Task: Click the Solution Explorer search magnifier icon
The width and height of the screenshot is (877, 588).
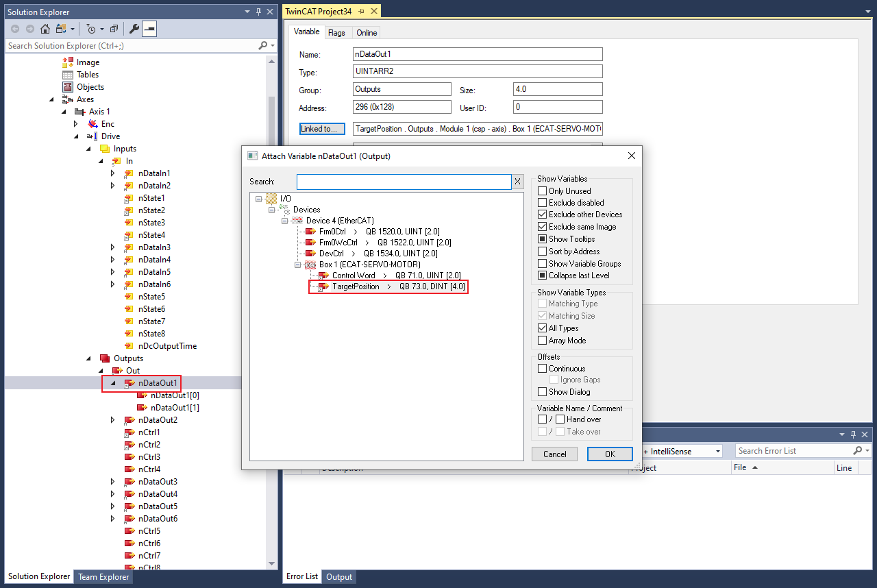Action: (x=263, y=46)
